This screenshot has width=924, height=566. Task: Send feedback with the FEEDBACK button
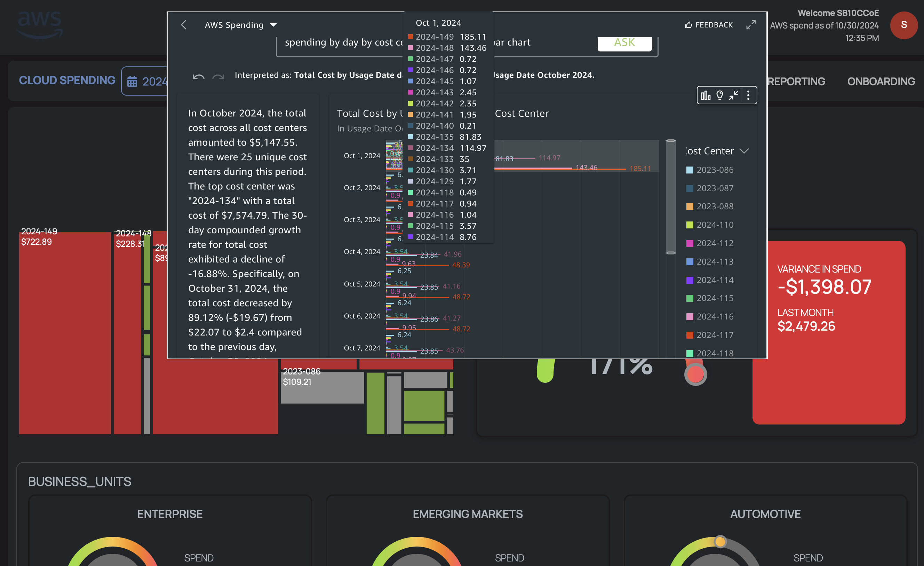pos(708,25)
